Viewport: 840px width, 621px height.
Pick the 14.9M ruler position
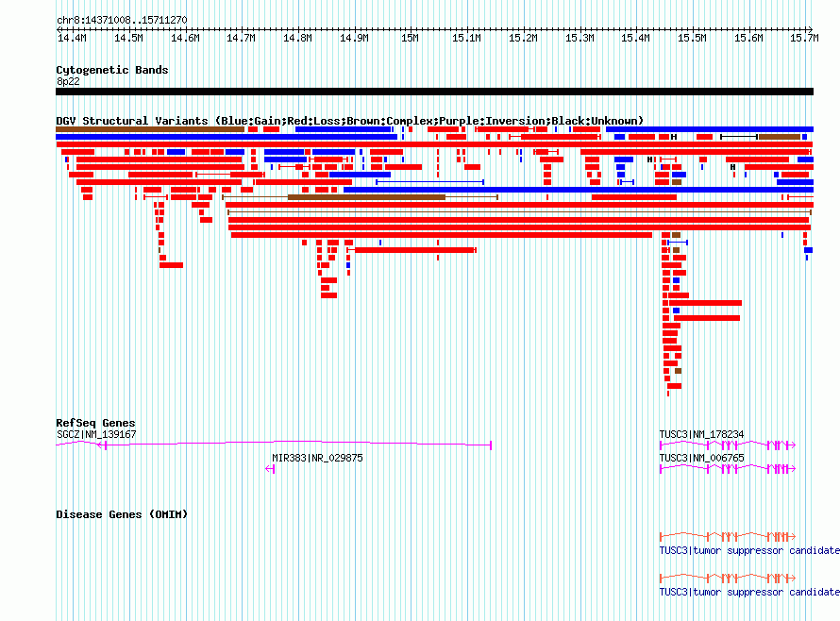pyautogui.click(x=354, y=38)
